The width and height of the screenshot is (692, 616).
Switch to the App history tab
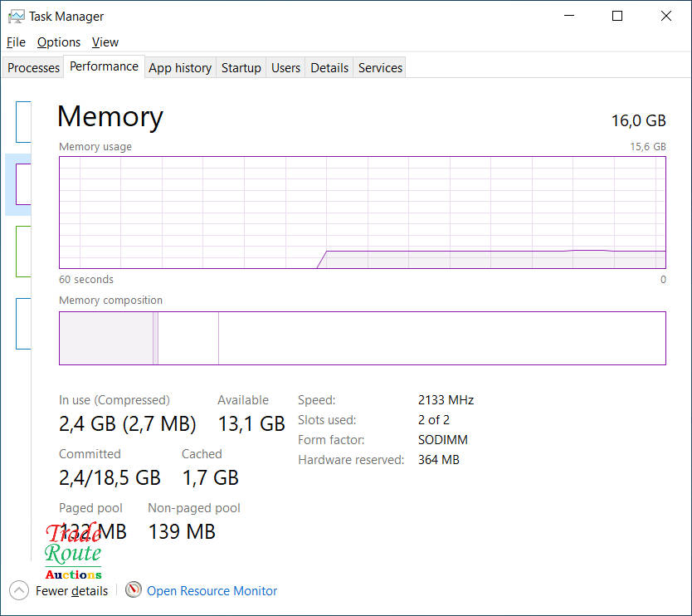click(x=180, y=68)
